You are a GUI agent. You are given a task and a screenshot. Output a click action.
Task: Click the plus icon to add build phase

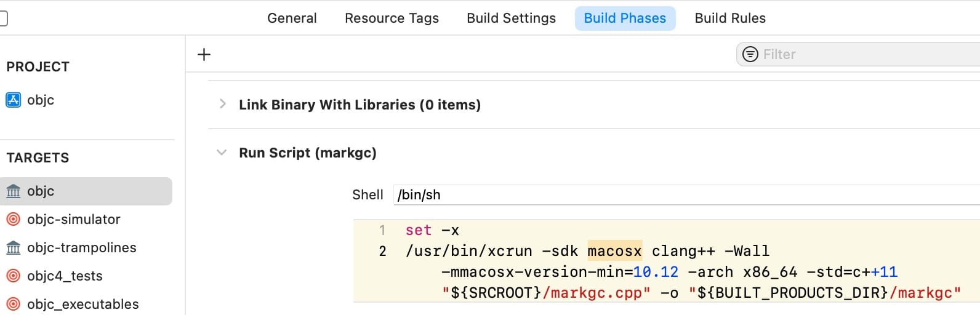click(204, 54)
